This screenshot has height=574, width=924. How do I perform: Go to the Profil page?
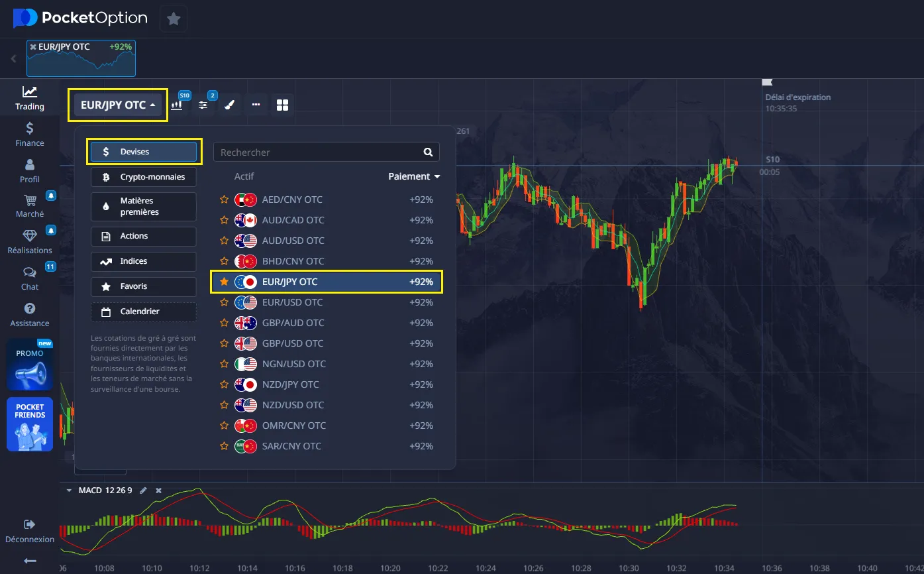pyautogui.click(x=30, y=171)
